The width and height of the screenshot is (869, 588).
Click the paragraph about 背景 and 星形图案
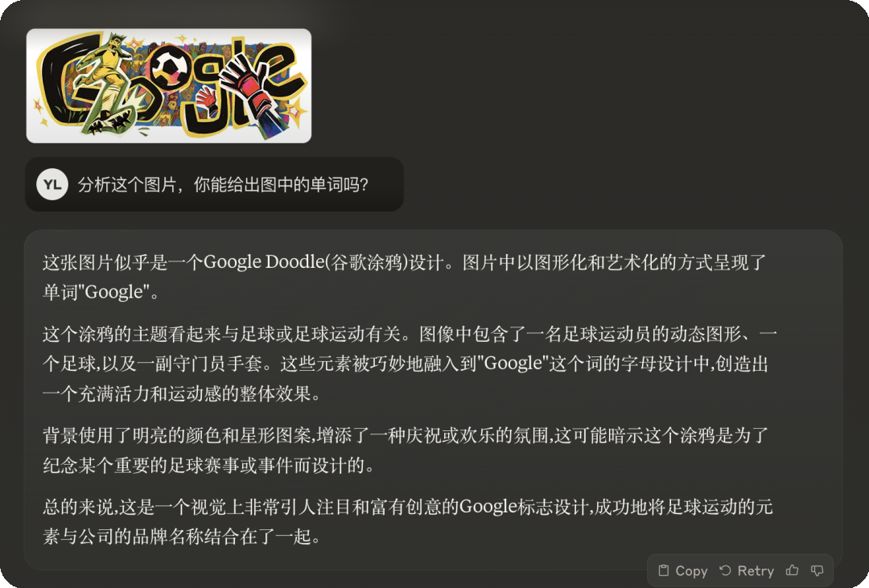click(x=406, y=450)
